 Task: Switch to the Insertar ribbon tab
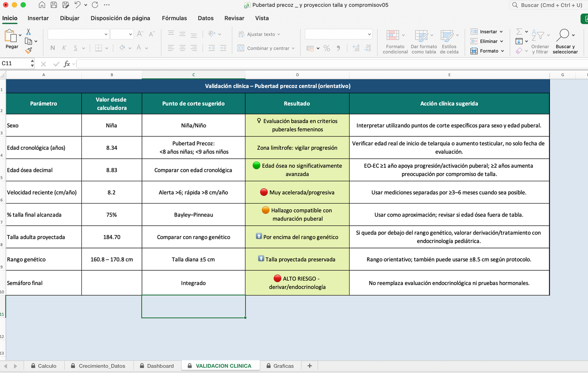click(38, 18)
